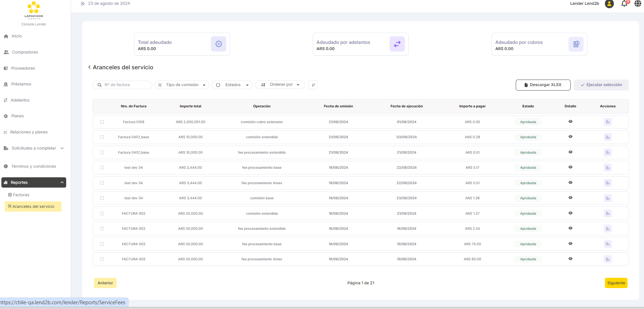Screen dimensions: 644x309
Task: Open the Ordenar por dropdown
Action: click(x=280, y=85)
